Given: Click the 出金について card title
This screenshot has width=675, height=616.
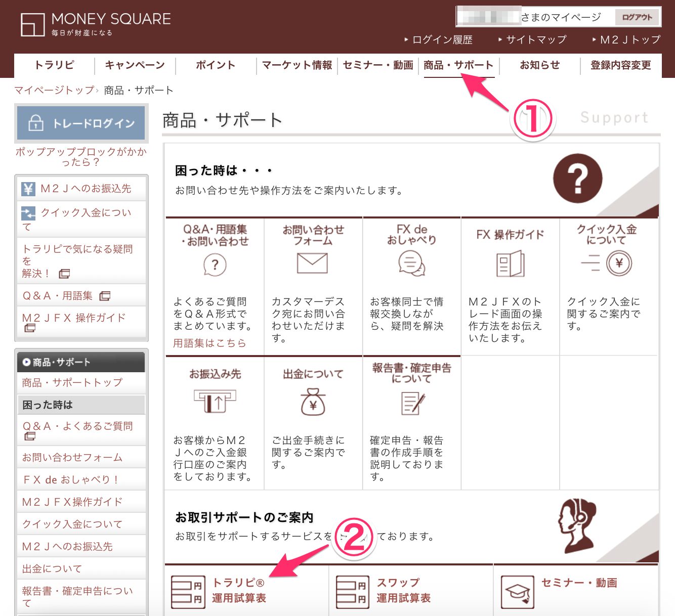Looking at the screenshot, I should pyautogui.click(x=313, y=374).
